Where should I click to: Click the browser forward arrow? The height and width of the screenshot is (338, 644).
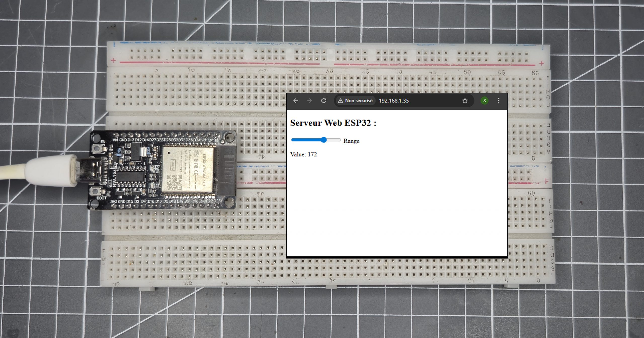[309, 101]
